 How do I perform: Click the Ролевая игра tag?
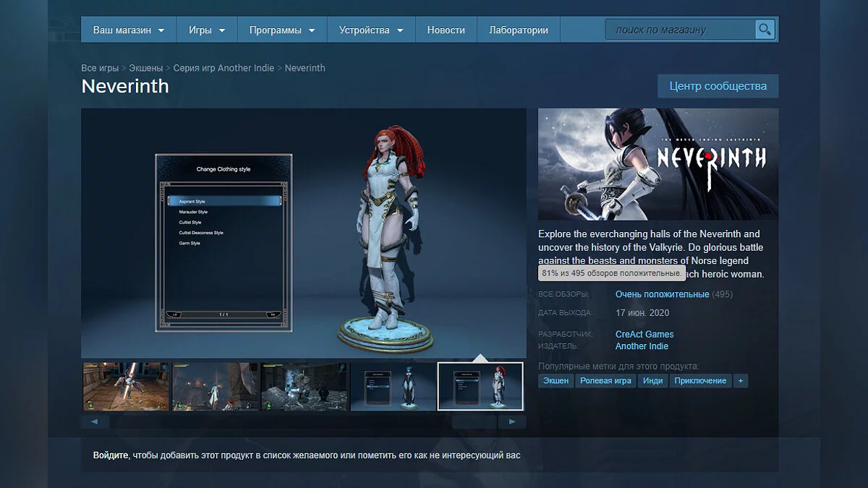tap(605, 380)
